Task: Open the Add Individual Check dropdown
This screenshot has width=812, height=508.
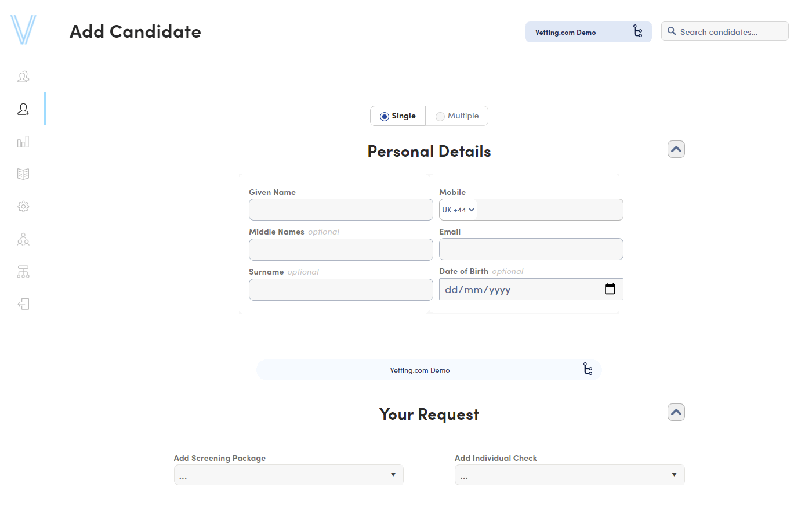Action: (x=569, y=475)
